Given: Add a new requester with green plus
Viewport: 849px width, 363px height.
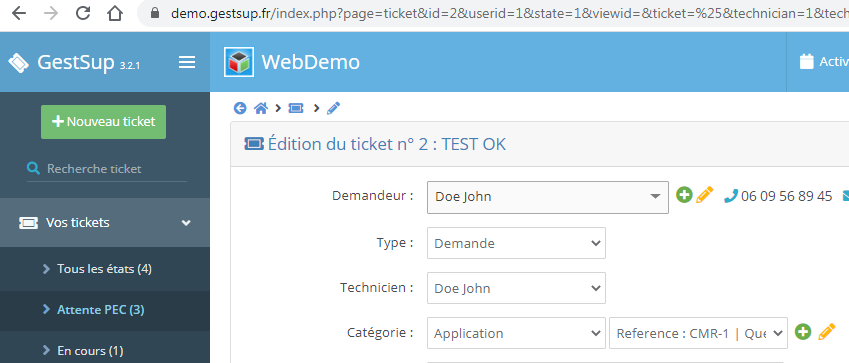Looking at the screenshot, I should click(684, 195).
